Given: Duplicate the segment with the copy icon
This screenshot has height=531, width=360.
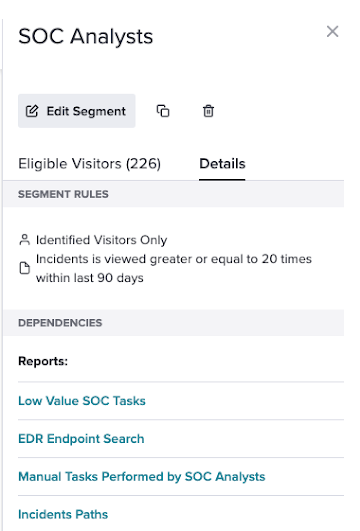Looking at the screenshot, I should click(x=163, y=111).
